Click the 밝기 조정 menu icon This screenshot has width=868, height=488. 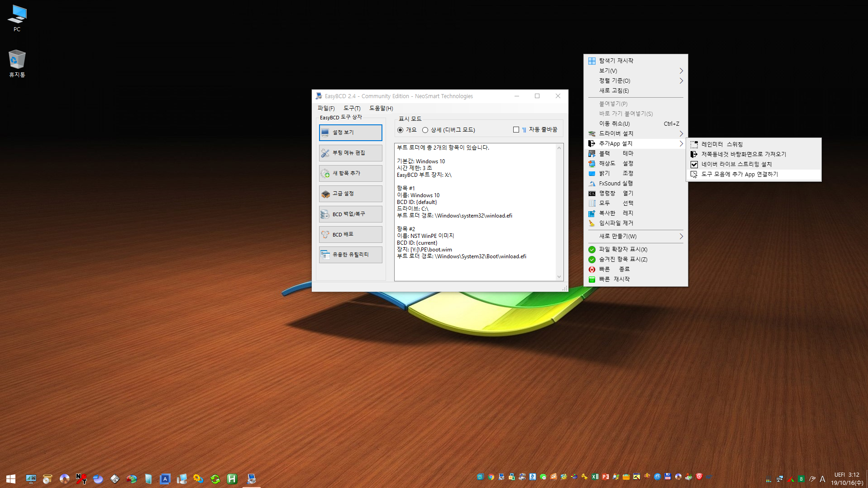tap(591, 173)
